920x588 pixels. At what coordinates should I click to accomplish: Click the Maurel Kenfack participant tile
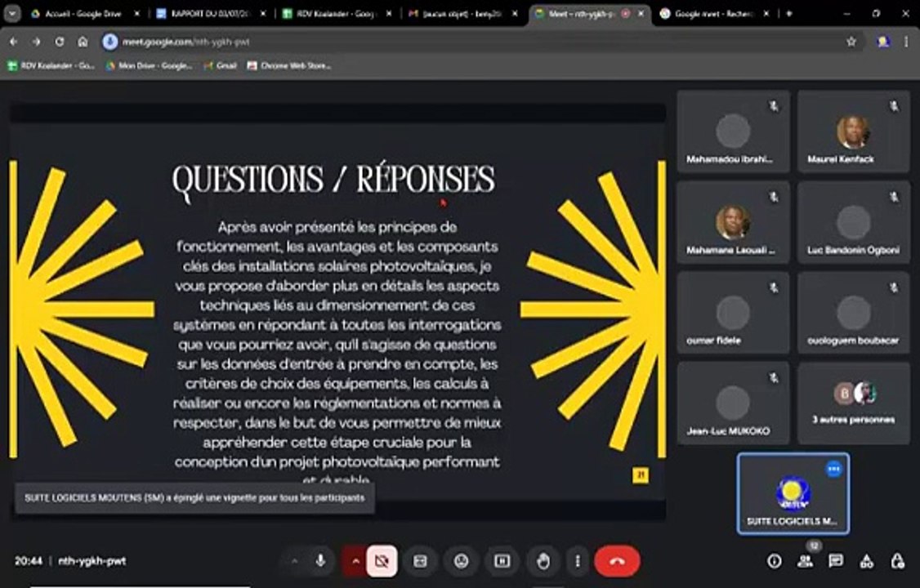854,131
